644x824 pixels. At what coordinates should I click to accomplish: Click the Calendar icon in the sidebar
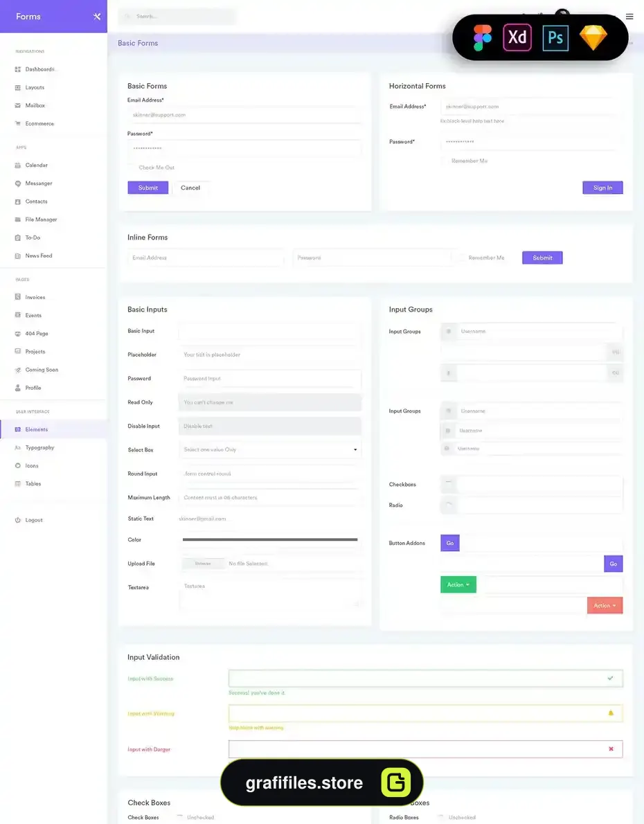18,165
